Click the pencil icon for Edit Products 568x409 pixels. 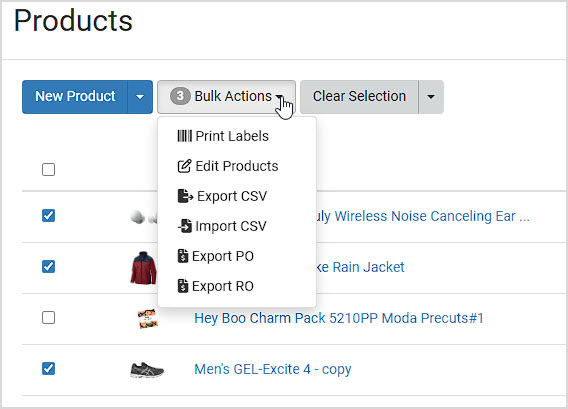pyautogui.click(x=184, y=166)
